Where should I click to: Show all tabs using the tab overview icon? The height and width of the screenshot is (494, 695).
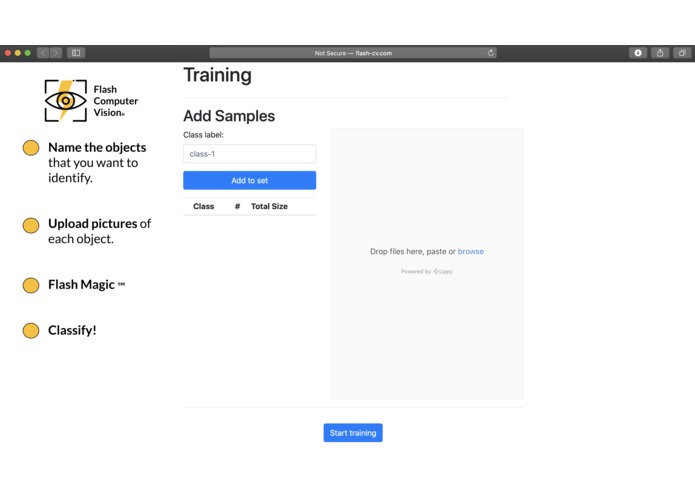coord(682,53)
